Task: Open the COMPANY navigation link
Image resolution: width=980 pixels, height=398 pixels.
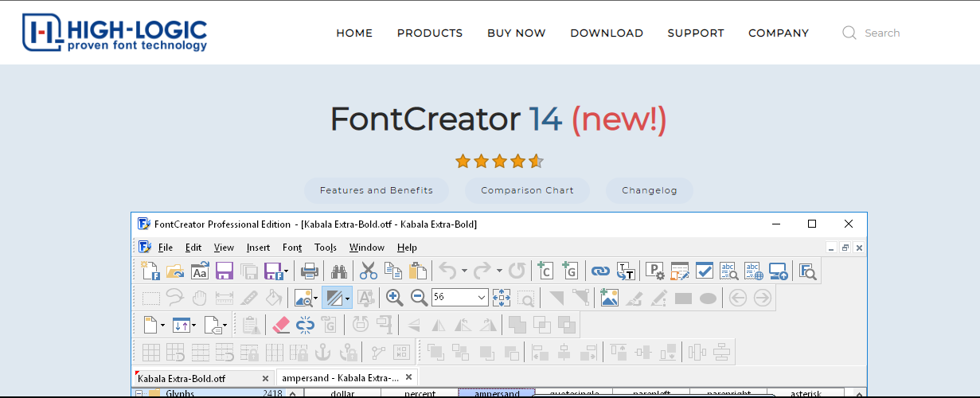Action: (x=779, y=33)
